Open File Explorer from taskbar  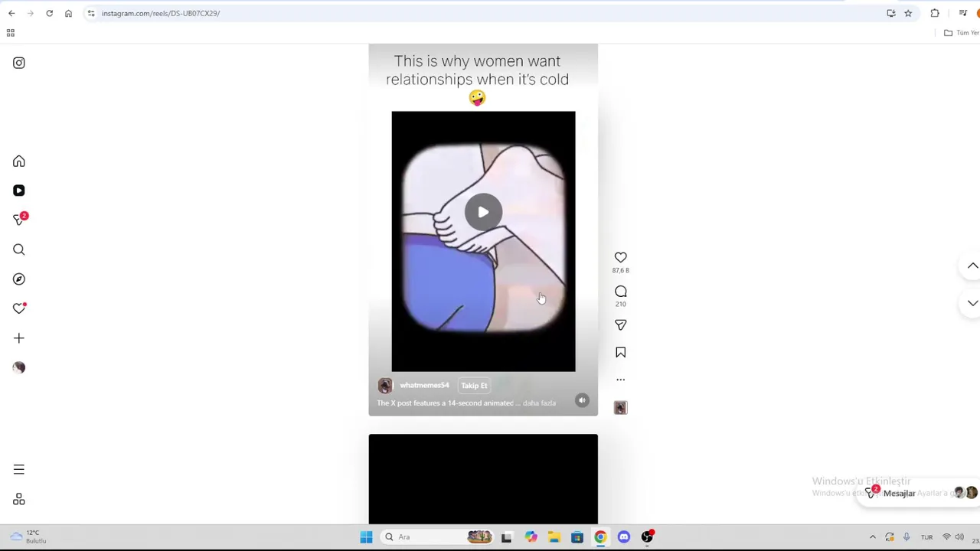coord(554,537)
